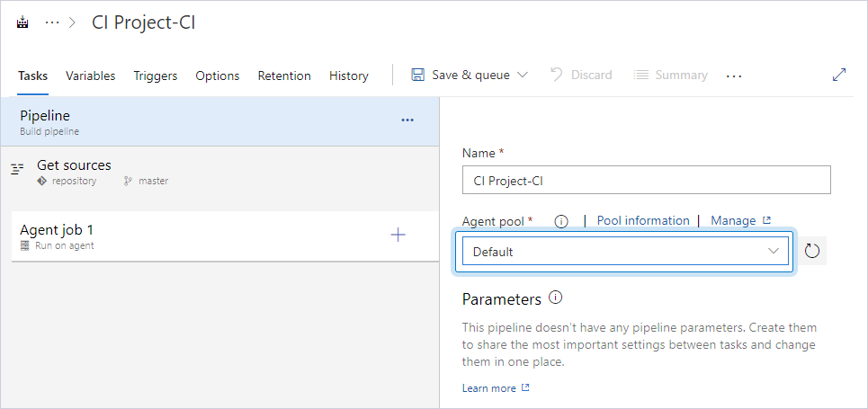Go to the Retention tab
Image resolution: width=868 pixels, height=409 pixels.
coord(284,76)
